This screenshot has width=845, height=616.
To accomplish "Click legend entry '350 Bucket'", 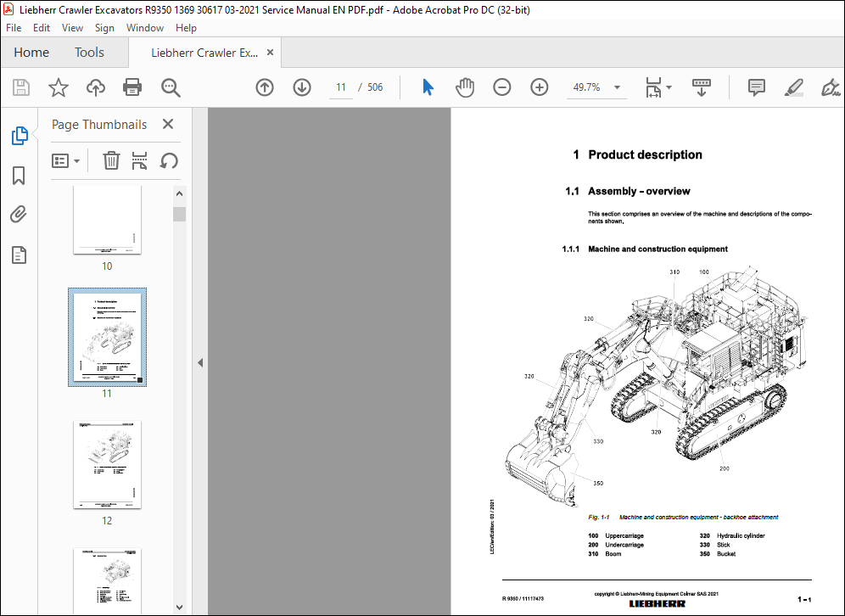I will [x=717, y=554].
